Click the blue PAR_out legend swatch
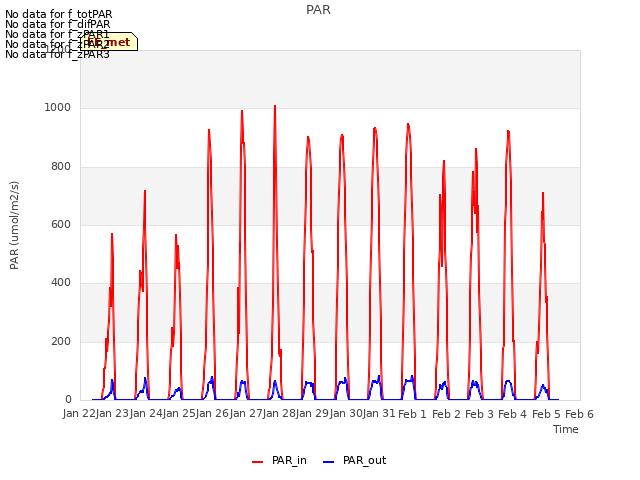This screenshot has height=480, width=640. click(329, 462)
